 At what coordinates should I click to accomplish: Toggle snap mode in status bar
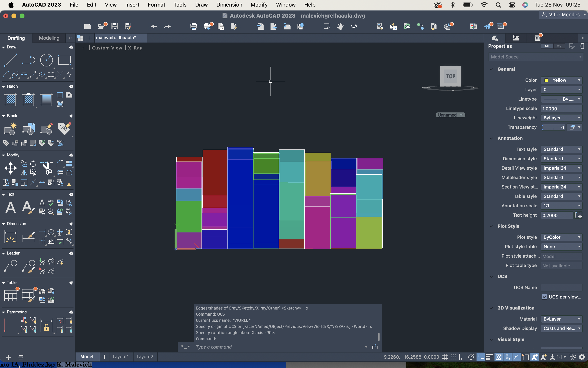click(x=454, y=357)
